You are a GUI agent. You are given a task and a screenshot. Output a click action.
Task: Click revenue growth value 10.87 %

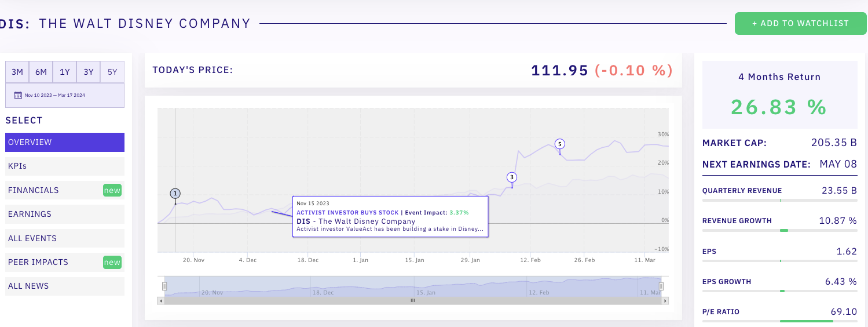[837, 220]
